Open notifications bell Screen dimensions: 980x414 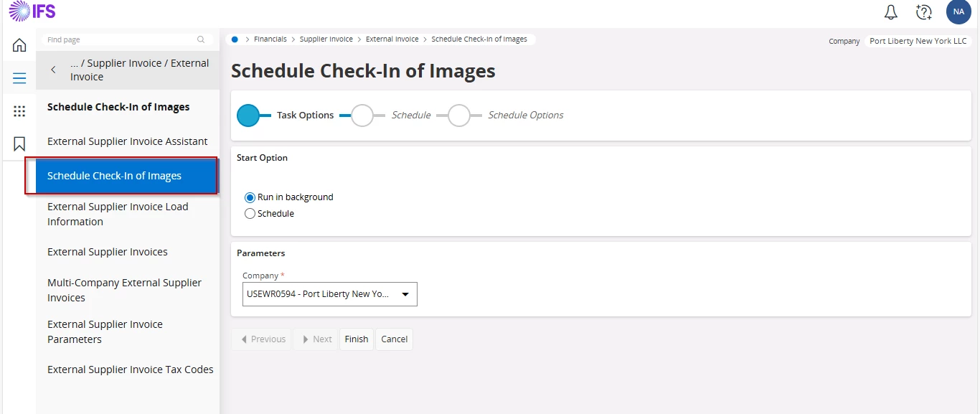coord(890,12)
